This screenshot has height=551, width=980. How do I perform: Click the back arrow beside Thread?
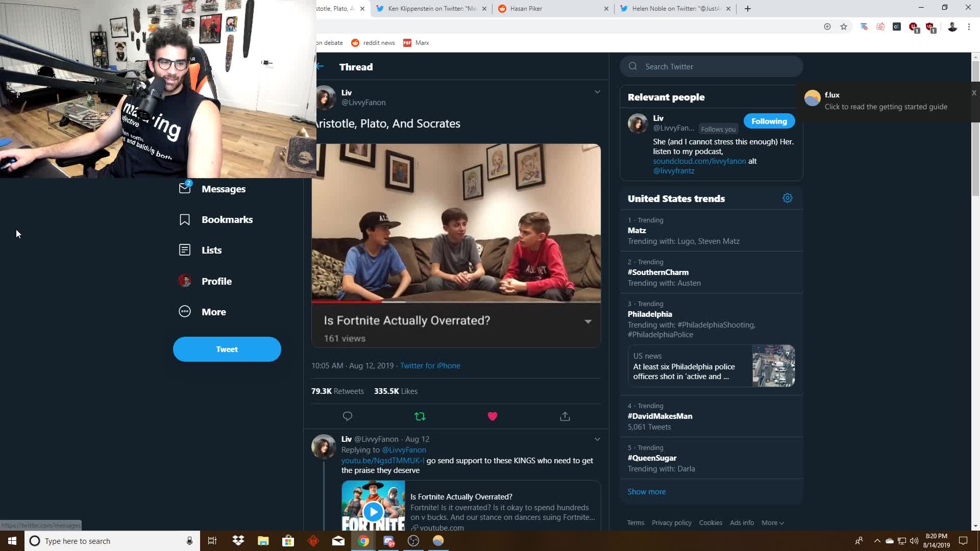click(x=320, y=66)
